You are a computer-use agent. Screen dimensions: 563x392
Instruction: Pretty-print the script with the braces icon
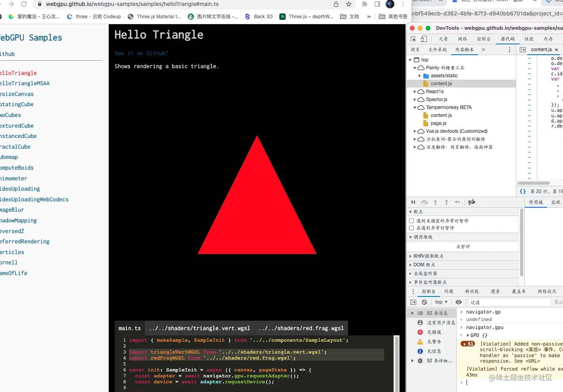click(x=523, y=191)
